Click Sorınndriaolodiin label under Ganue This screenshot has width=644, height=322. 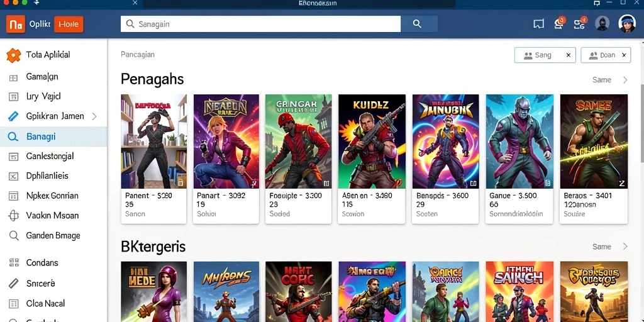(516, 214)
